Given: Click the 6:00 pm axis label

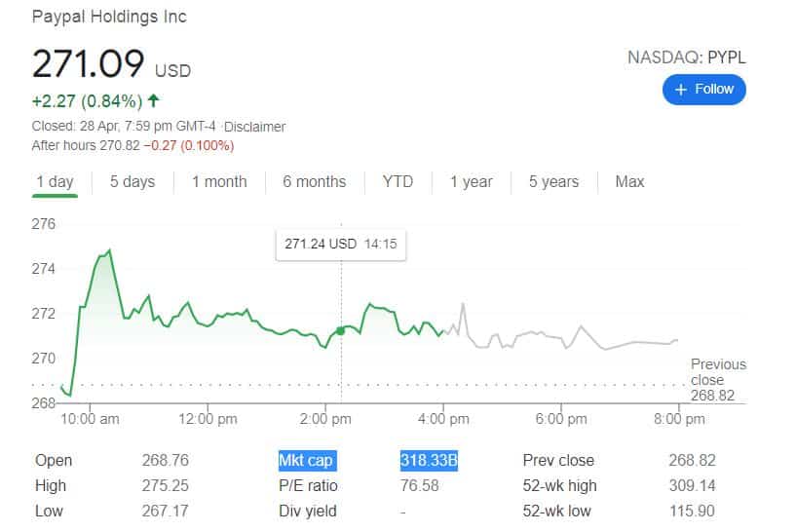Looking at the screenshot, I should click(561, 419).
